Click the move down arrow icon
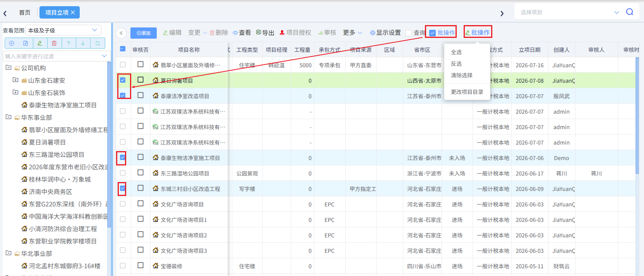644x276 pixels. pos(83,43)
